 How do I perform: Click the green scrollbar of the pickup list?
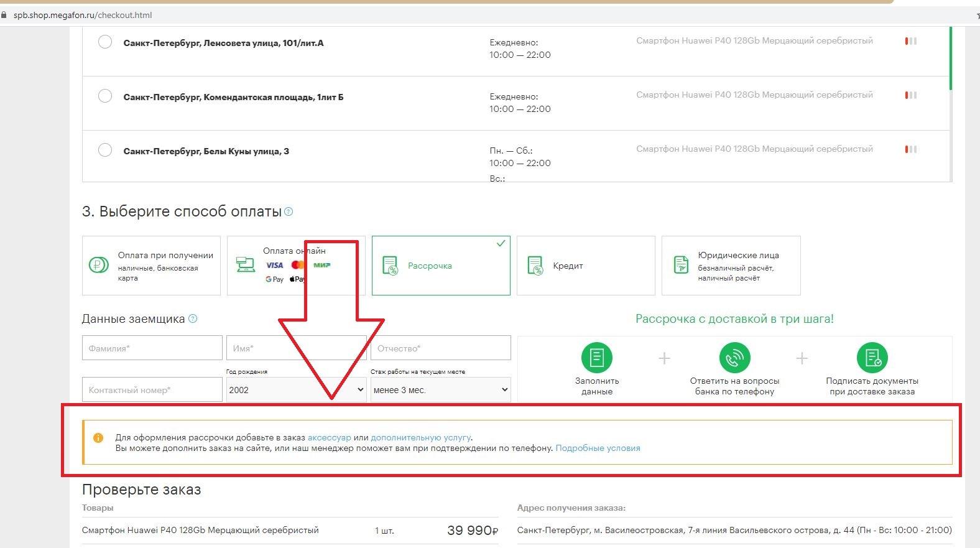[x=951, y=58]
